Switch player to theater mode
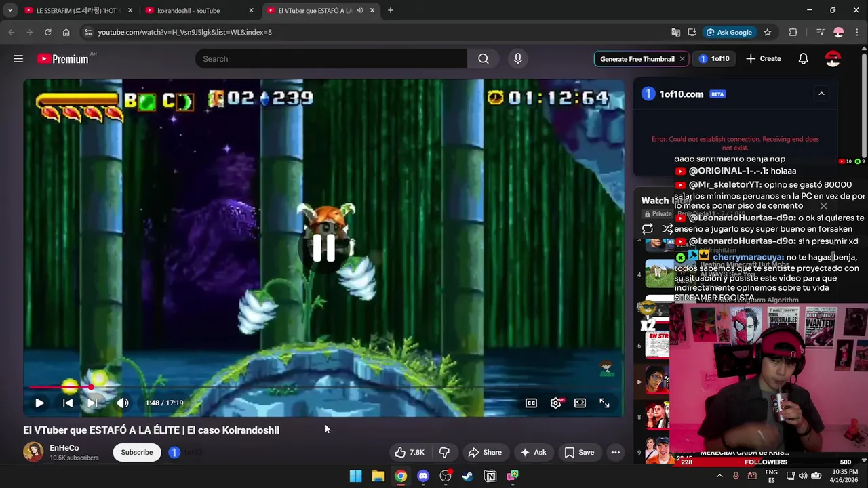 [x=580, y=403]
